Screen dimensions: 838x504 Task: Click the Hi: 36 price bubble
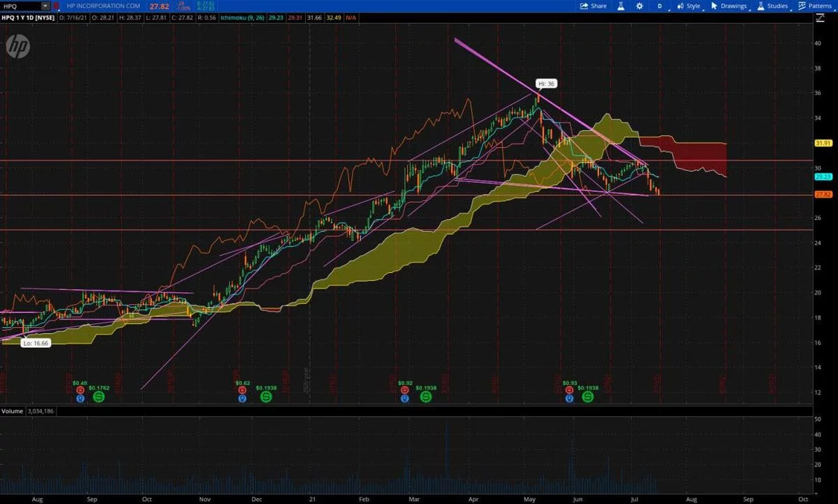(545, 83)
